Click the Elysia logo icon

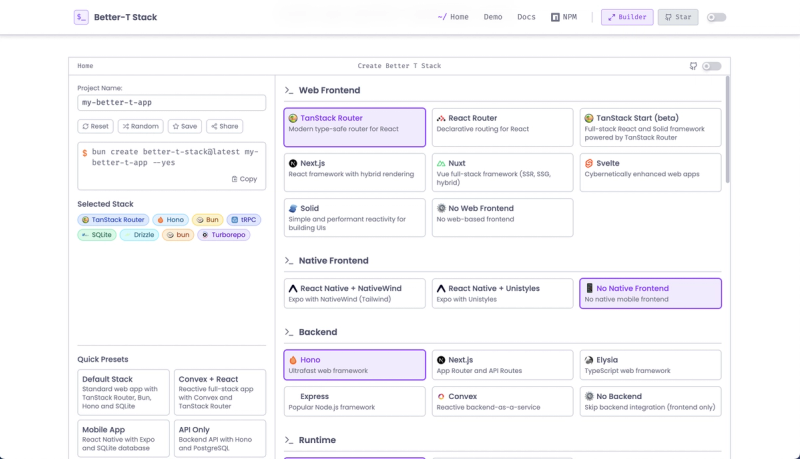pyautogui.click(x=589, y=360)
